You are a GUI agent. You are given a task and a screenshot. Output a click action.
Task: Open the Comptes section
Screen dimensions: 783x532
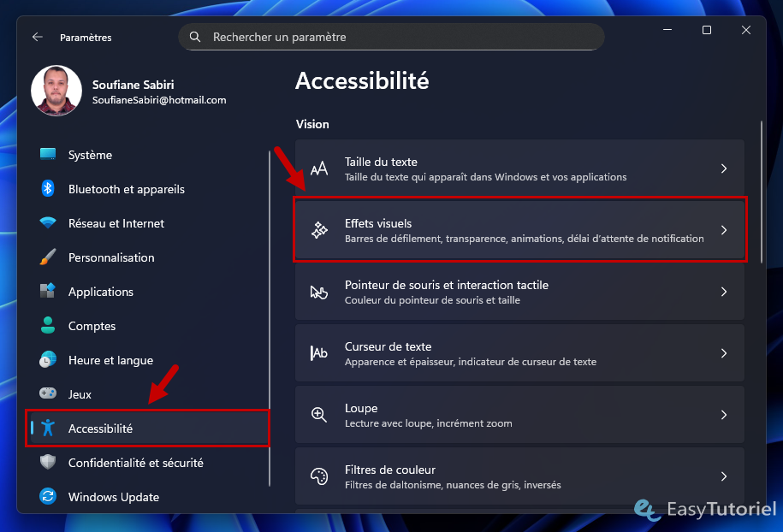tap(92, 326)
